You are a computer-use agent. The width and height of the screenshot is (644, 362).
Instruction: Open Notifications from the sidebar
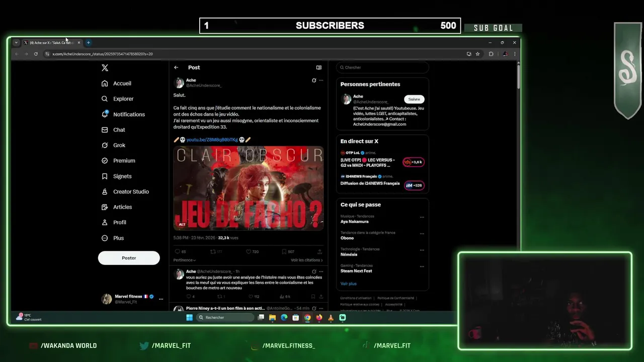click(123, 114)
